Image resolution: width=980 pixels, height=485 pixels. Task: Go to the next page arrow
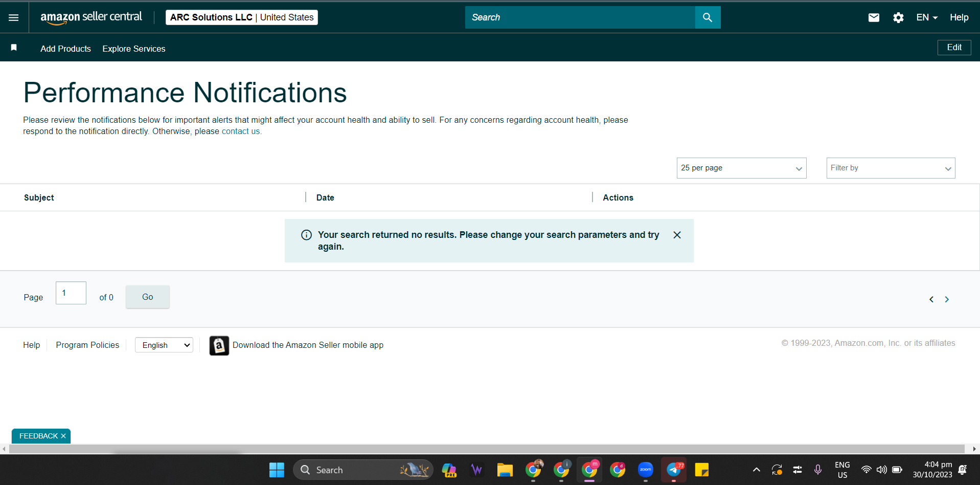(947, 299)
